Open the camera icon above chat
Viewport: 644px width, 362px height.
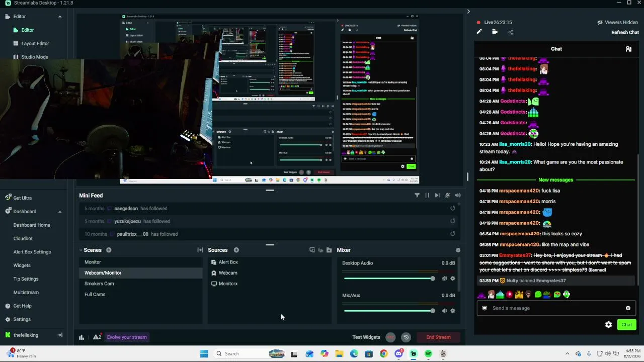495,32
